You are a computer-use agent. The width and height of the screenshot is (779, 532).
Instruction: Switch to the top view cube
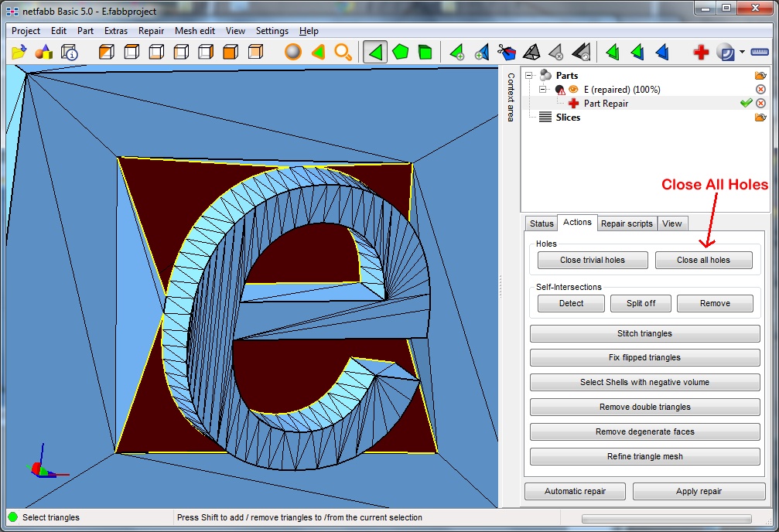[x=132, y=52]
